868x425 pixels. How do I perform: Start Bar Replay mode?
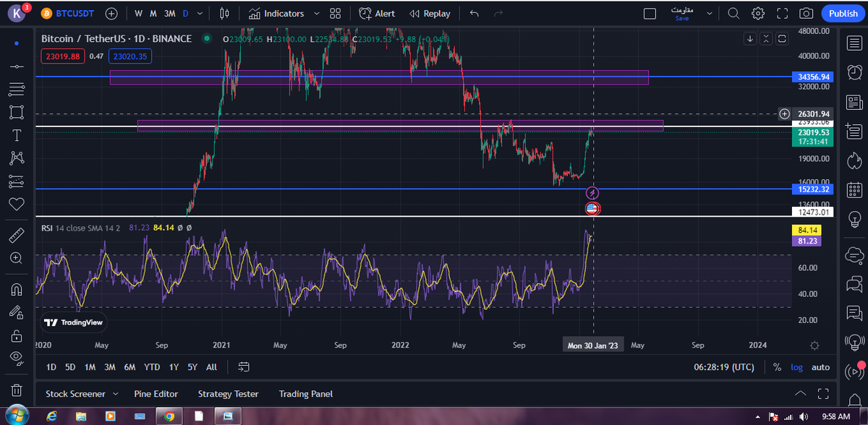pyautogui.click(x=430, y=14)
